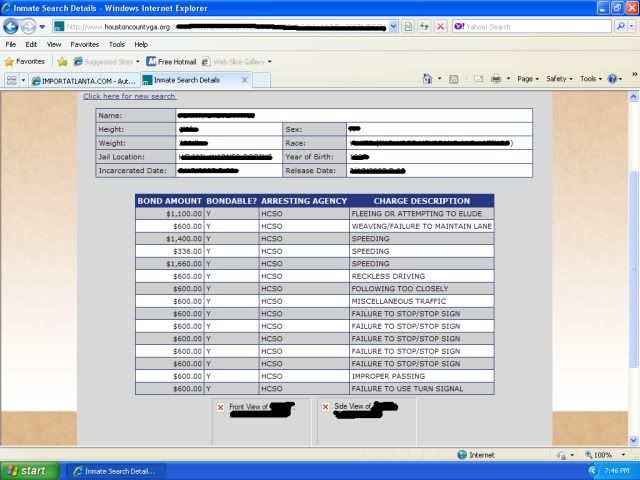Open the Free Hotmail favorites link
The height and width of the screenshot is (480, 640).
point(171,61)
